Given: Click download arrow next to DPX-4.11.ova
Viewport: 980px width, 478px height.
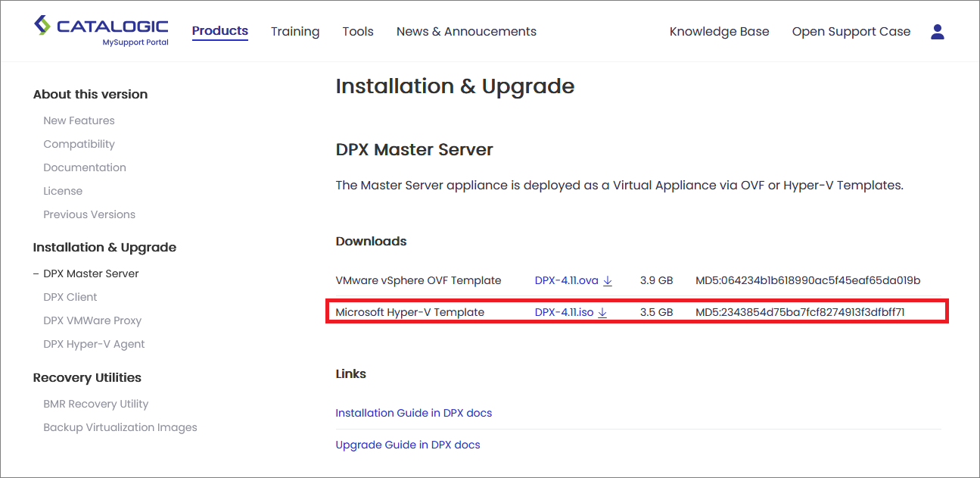Looking at the screenshot, I should (608, 281).
